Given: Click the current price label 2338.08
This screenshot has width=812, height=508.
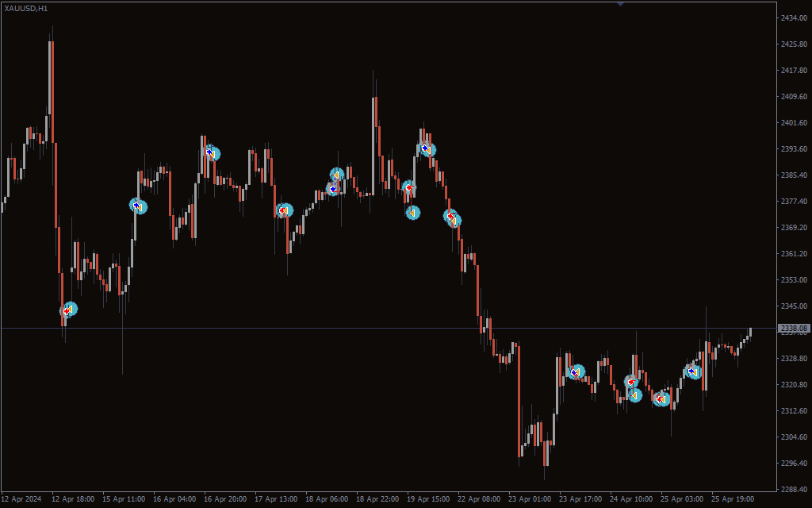Looking at the screenshot, I should pos(793,328).
